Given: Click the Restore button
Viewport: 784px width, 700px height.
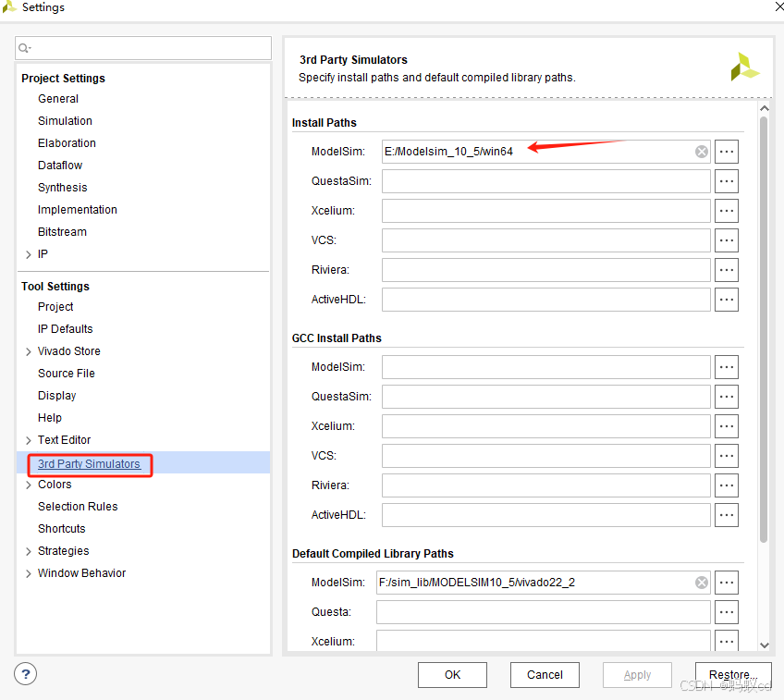Looking at the screenshot, I should (x=733, y=675).
